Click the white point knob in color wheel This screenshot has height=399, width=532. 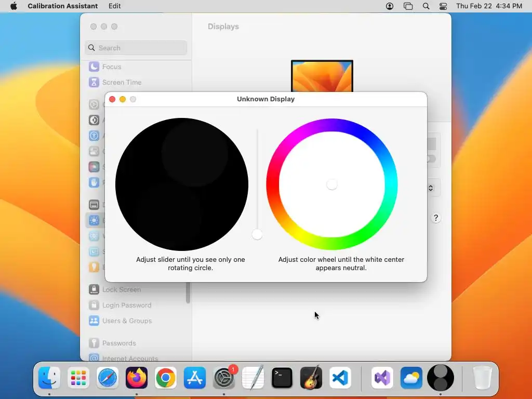[x=332, y=184]
